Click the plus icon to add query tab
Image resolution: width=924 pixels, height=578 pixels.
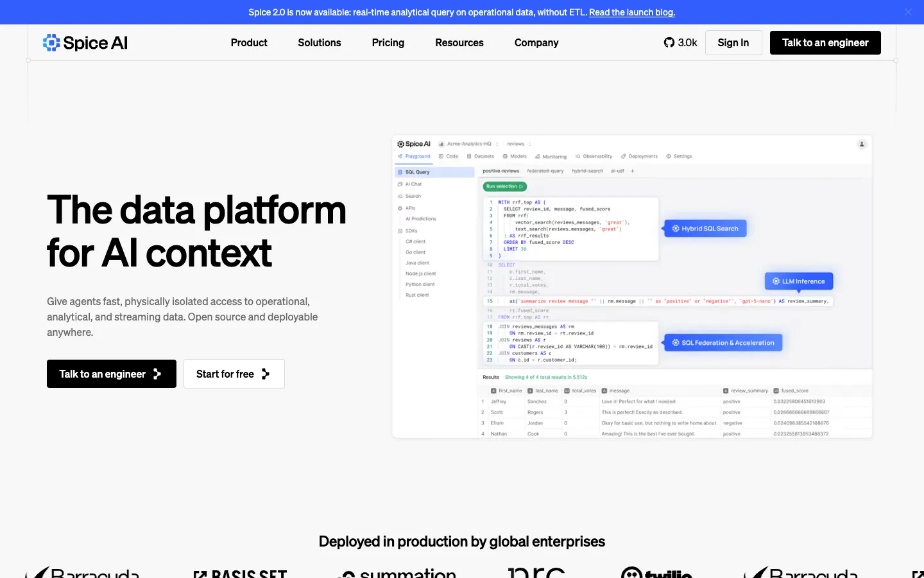(632, 171)
